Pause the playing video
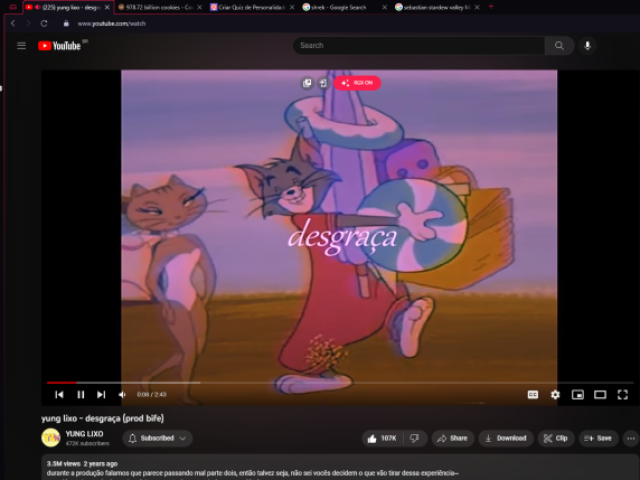The image size is (640, 480). pos(80,394)
